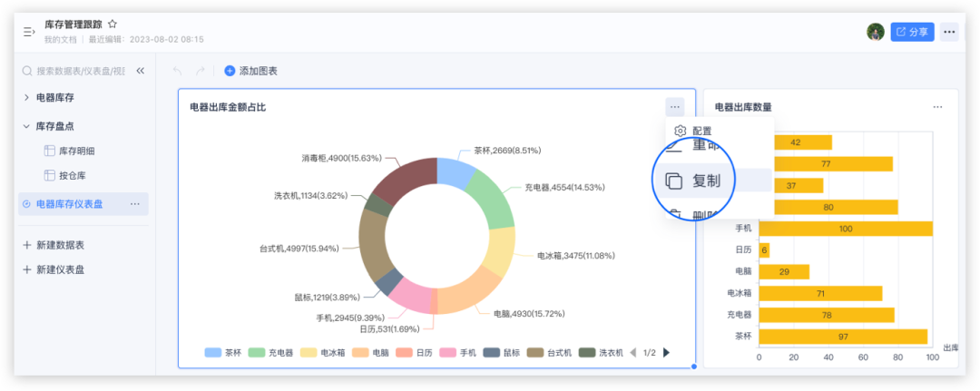Toggle 茶杯 series in pie chart legend
This screenshot has height=391, width=980.
tap(224, 353)
